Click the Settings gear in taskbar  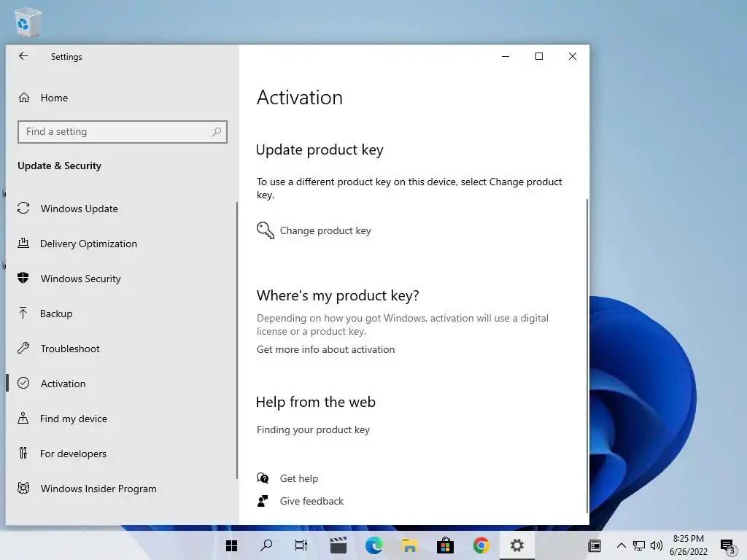coord(517,545)
